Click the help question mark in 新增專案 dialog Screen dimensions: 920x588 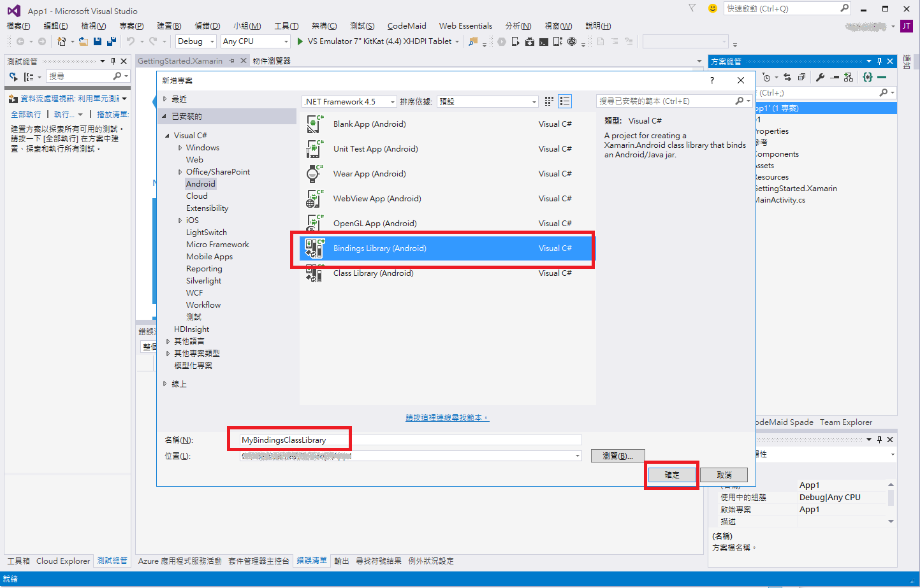(712, 80)
